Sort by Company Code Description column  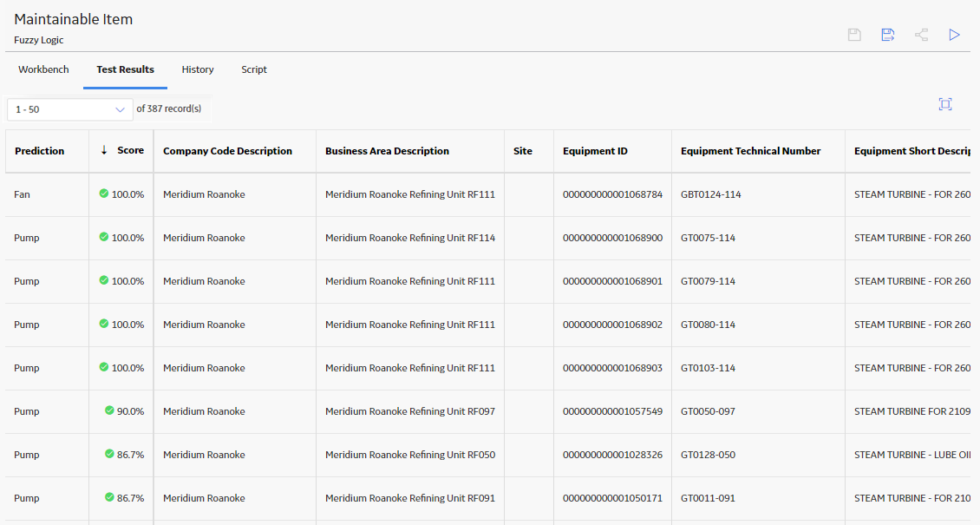(227, 151)
